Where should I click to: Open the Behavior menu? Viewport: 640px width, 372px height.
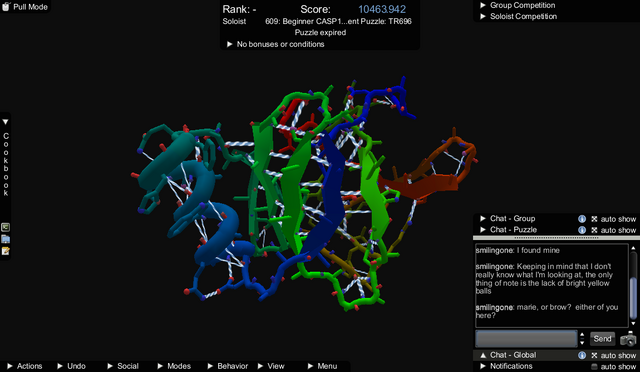pyautogui.click(x=228, y=366)
